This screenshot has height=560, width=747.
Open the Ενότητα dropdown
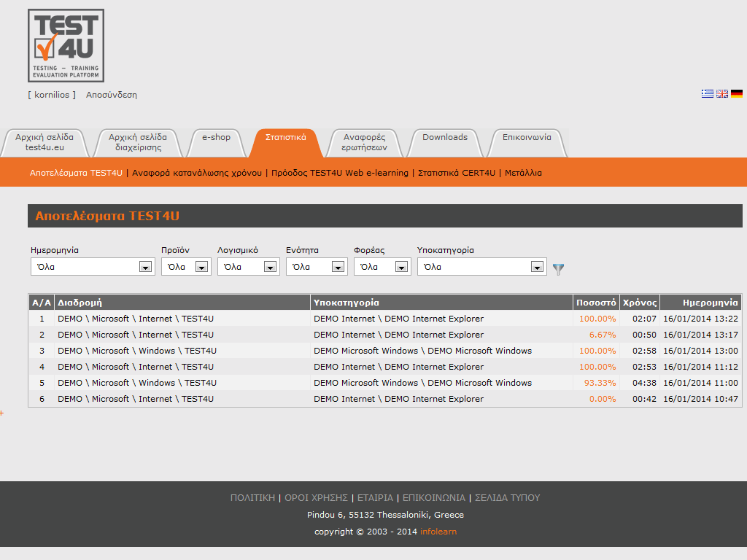pyautogui.click(x=317, y=267)
